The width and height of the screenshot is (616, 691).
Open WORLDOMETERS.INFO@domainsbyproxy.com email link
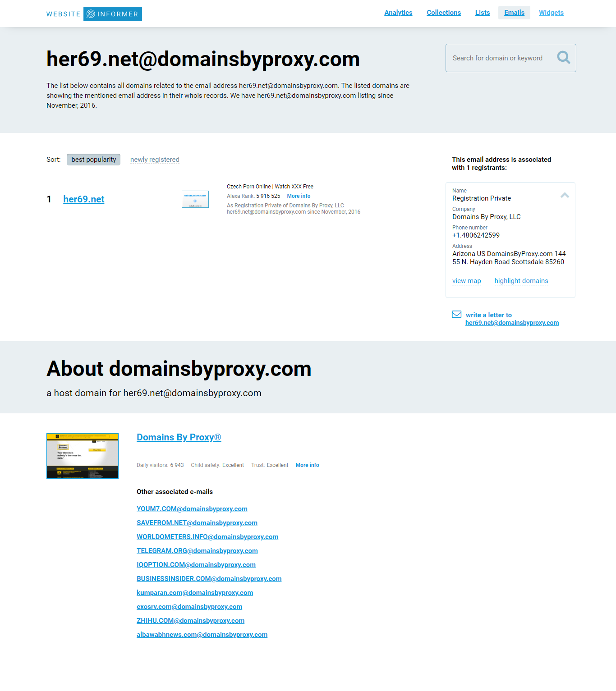coord(207,537)
